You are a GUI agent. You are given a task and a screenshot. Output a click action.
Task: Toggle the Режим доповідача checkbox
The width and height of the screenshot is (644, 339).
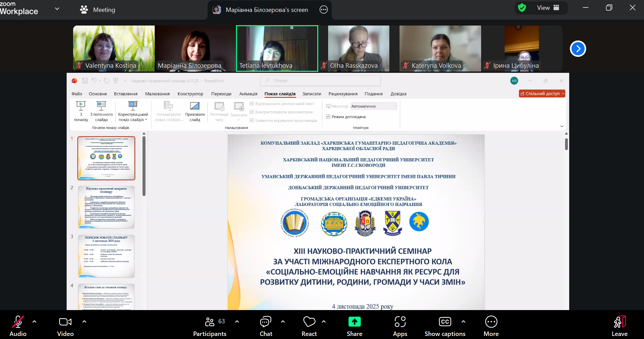[328, 117]
